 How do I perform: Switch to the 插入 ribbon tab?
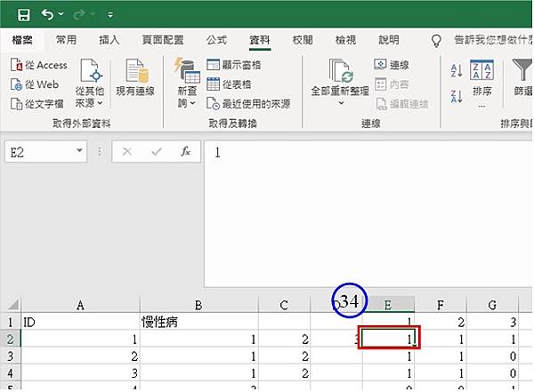pyautogui.click(x=109, y=40)
